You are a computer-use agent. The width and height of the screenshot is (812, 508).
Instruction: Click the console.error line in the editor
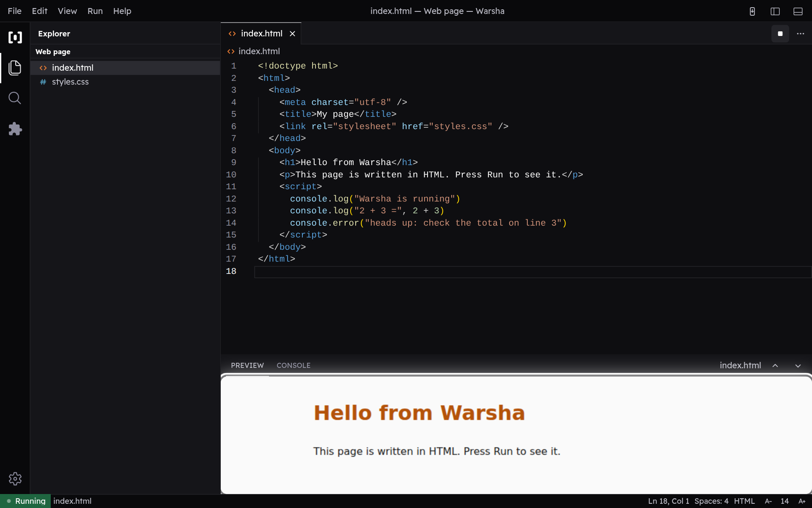coord(428,223)
